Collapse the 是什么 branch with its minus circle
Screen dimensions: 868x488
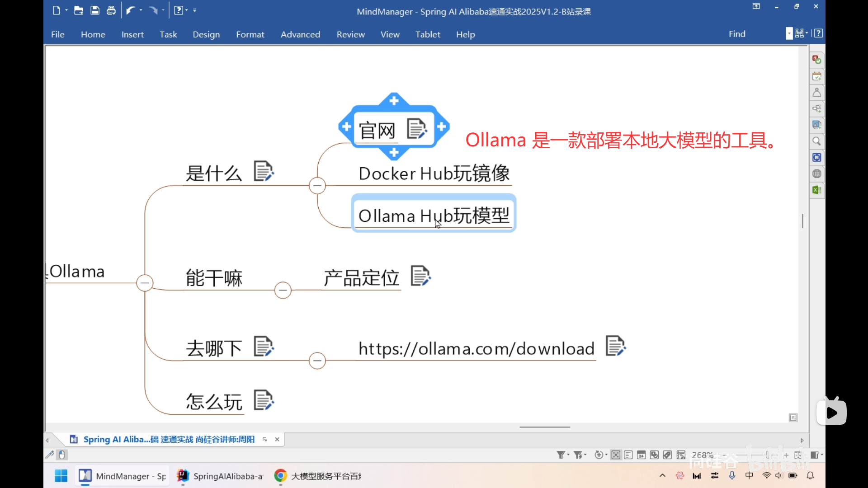pyautogui.click(x=317, y=186)
